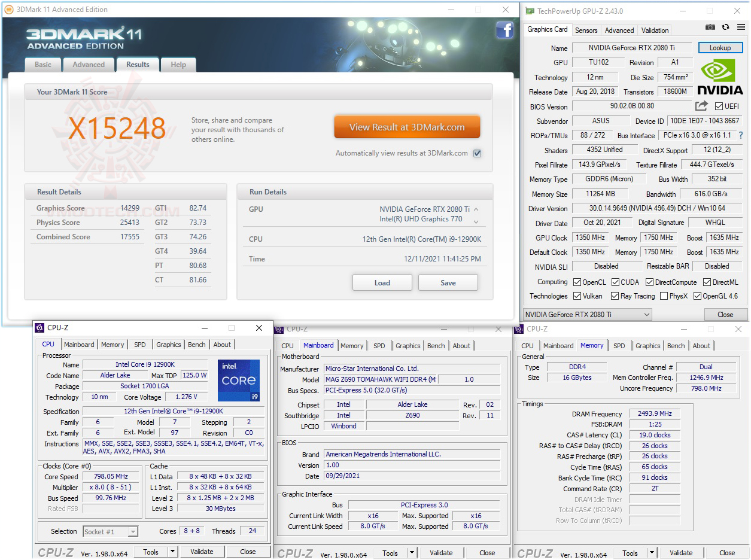Click the Lookup button in GPU-Z
This screenshot has height=560, width=751.
[x=720, y=48]
